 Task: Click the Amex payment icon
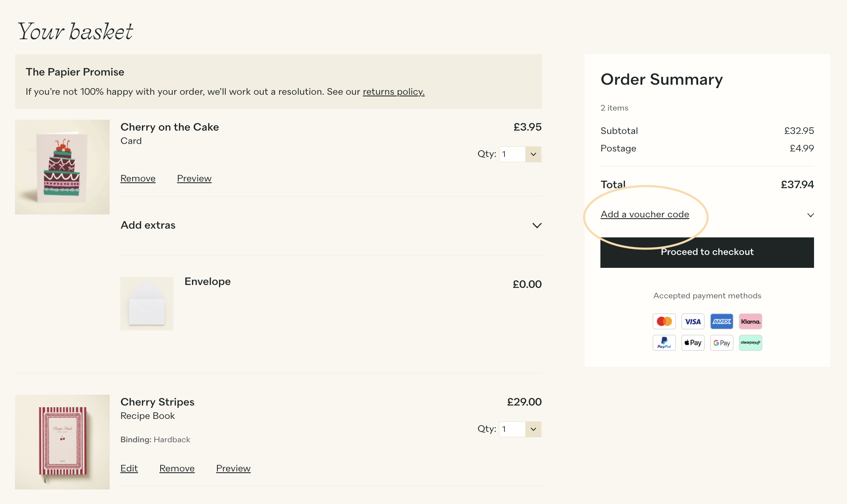click(x=721, y=321)
